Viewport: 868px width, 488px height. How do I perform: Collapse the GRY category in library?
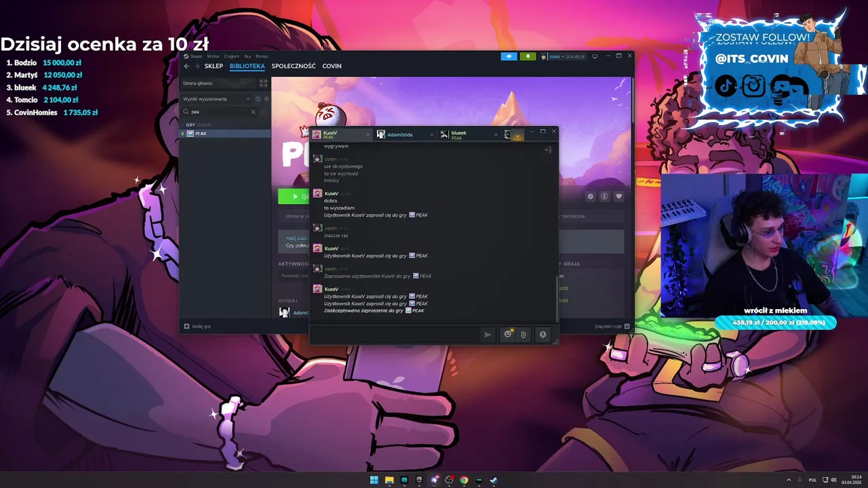tap(182, 125)
